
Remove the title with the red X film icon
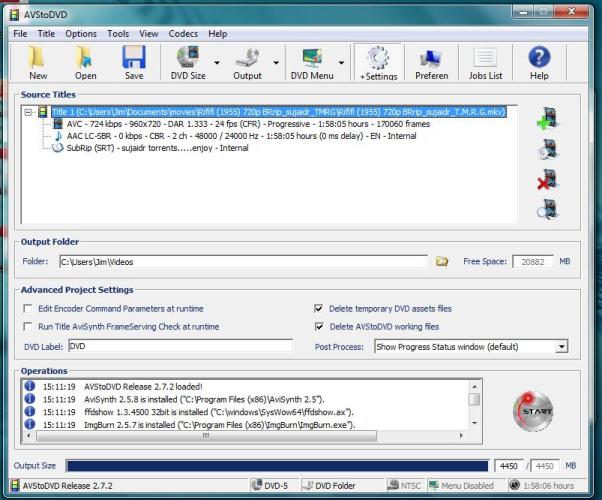[548, 179]
